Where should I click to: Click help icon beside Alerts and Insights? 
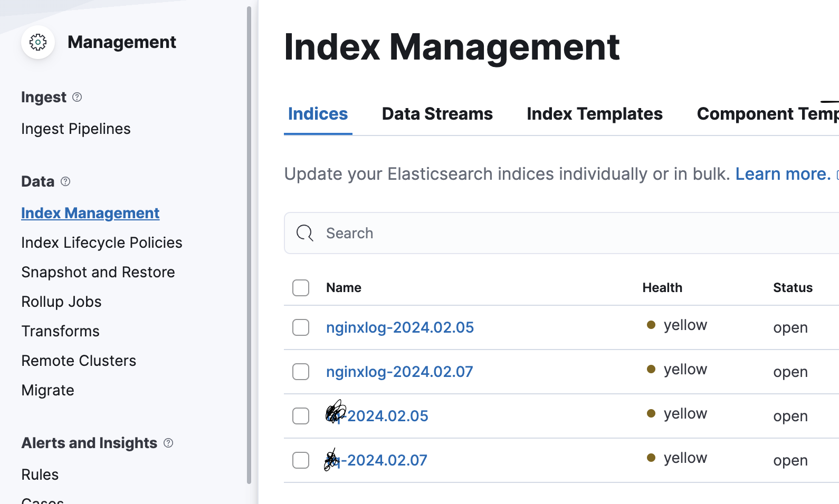pyautogui.click(x=168, y=443)
